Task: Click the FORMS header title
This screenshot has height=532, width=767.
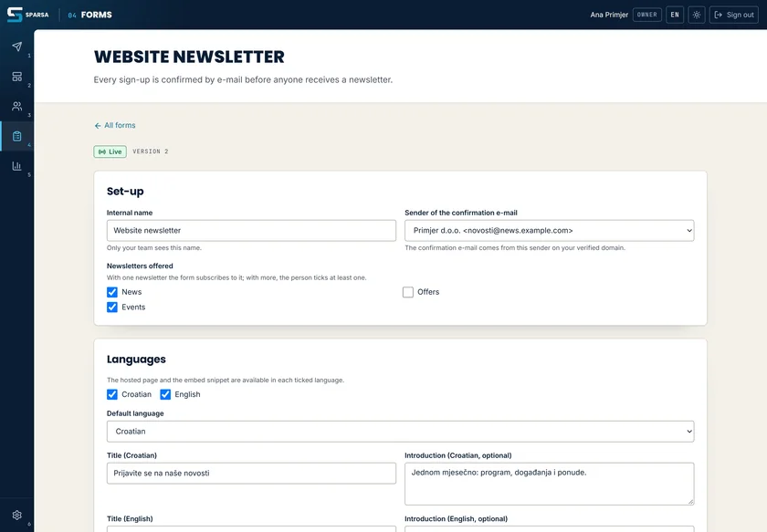Action: pyautogui.click(x=97, y=15)
